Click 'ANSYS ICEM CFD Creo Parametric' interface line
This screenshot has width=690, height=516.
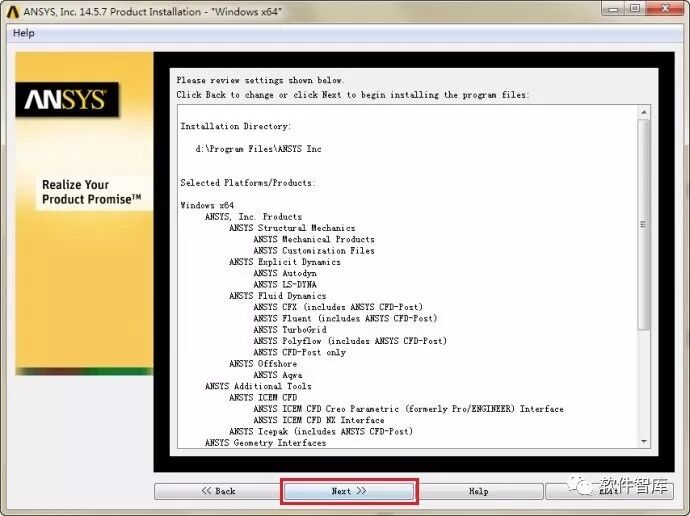408,409
